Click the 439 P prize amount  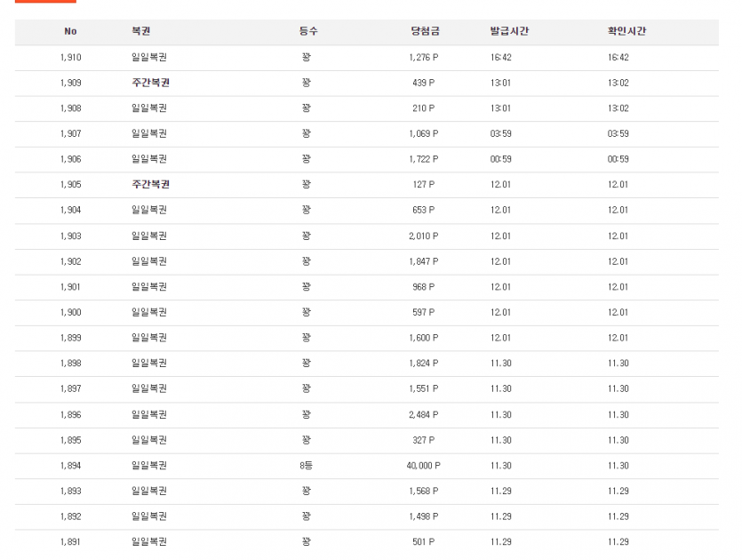click(x=424, y=83)
